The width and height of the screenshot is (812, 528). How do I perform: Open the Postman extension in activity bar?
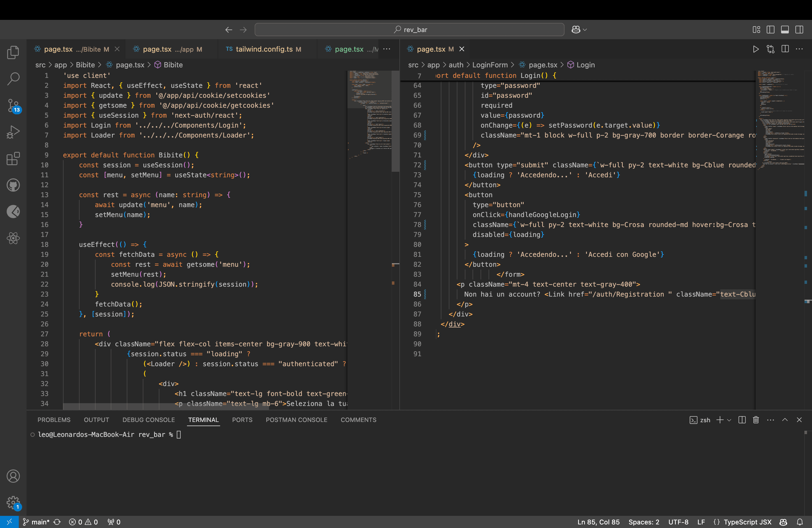point(13,212)
